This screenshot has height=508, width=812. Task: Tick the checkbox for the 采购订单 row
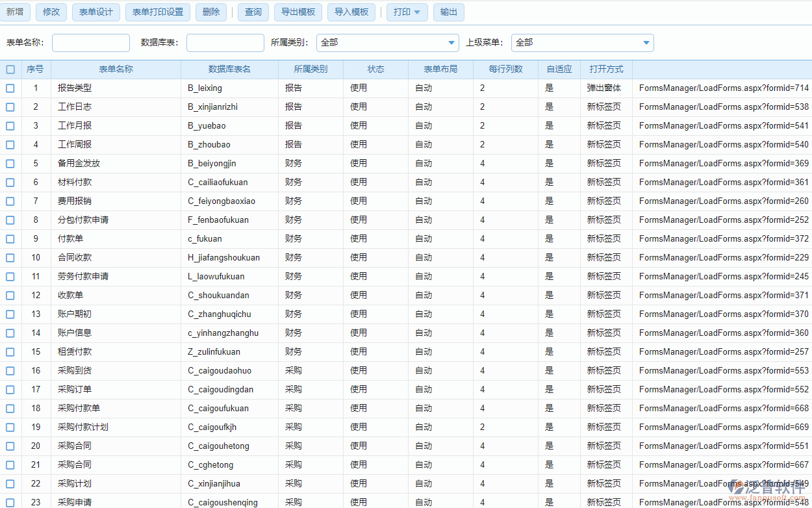coord(10,390)
